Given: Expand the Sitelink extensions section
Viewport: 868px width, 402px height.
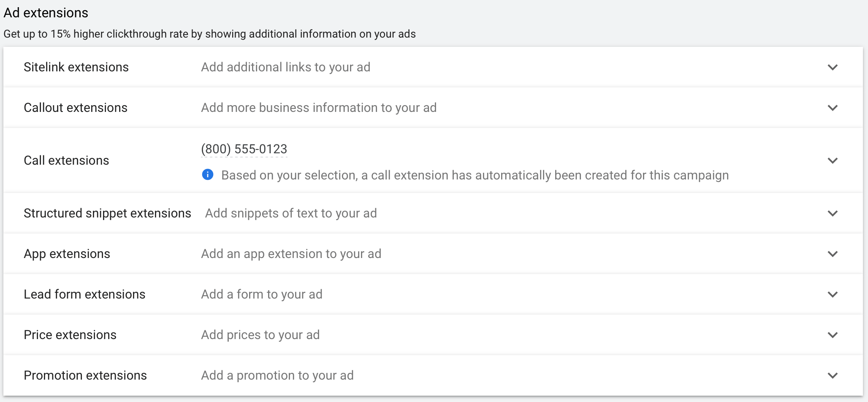Looking at the screenshot, I should tap(833, 67).
